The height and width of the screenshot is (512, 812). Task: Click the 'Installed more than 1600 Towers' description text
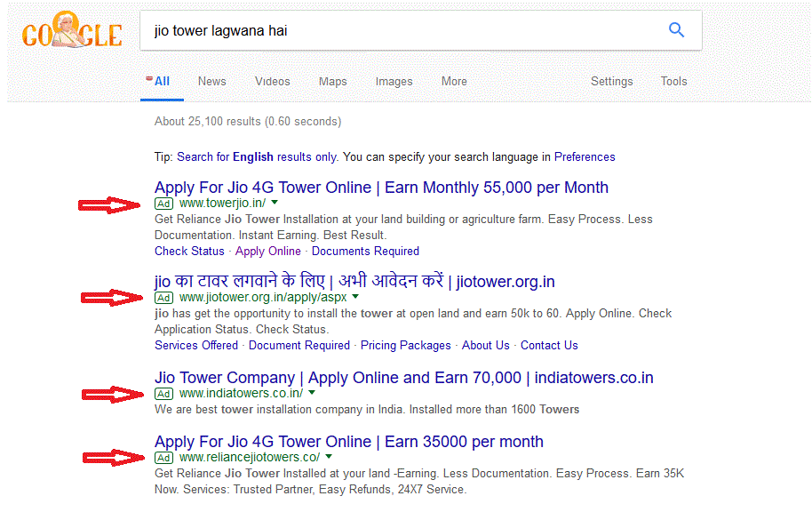pos(495,410)
